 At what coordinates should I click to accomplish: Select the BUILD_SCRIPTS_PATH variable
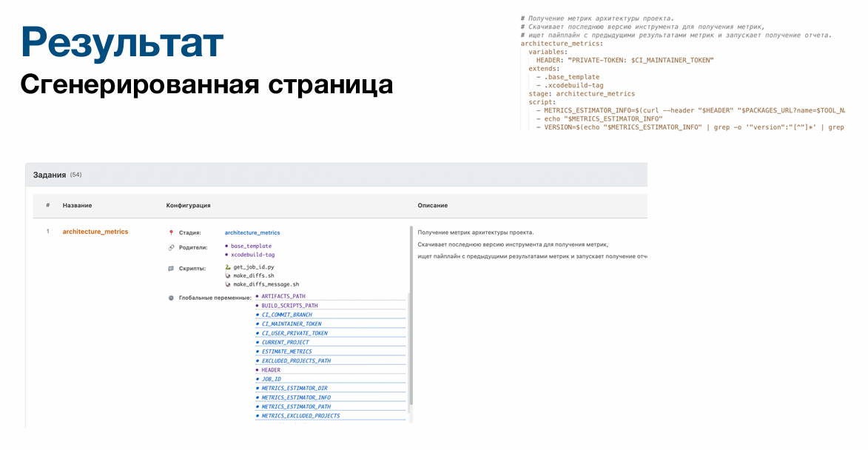[x=289, y=306]
